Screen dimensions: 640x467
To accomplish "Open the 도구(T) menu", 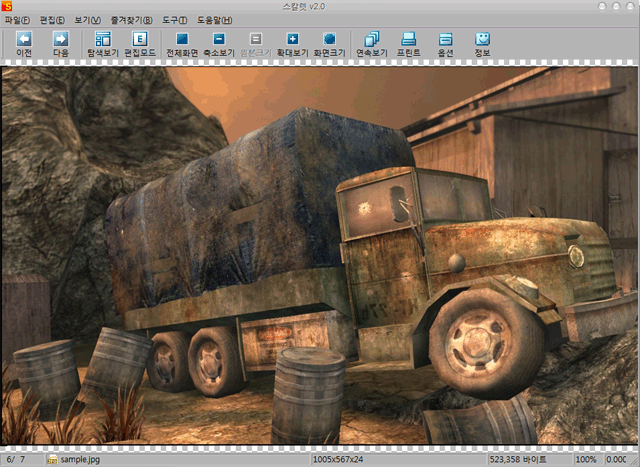I will 175,20.
